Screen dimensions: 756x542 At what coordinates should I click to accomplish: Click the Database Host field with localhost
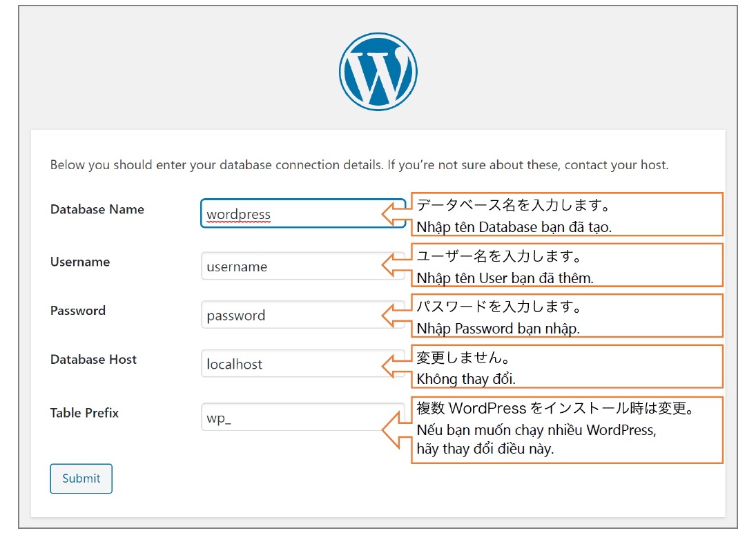click(303, 363)
